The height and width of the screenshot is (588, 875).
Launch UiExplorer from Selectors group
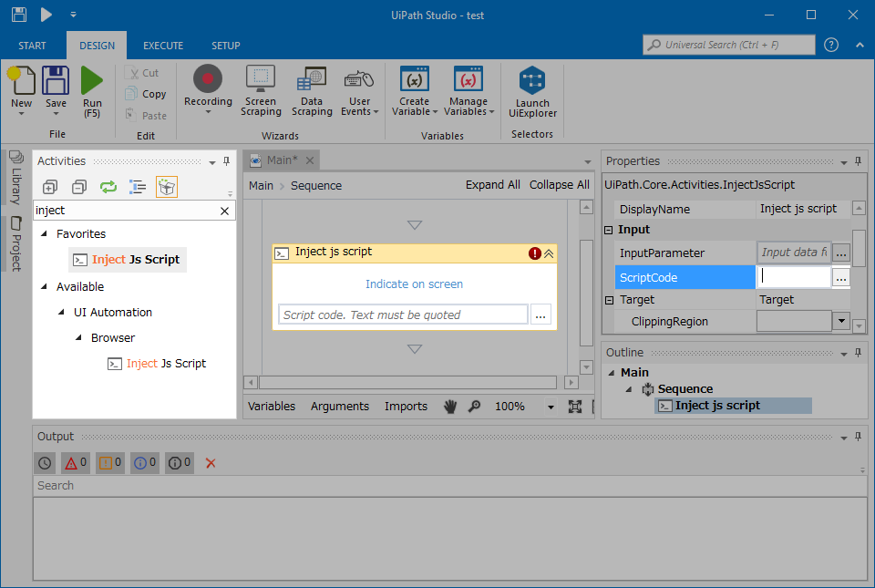click(532, 92)
